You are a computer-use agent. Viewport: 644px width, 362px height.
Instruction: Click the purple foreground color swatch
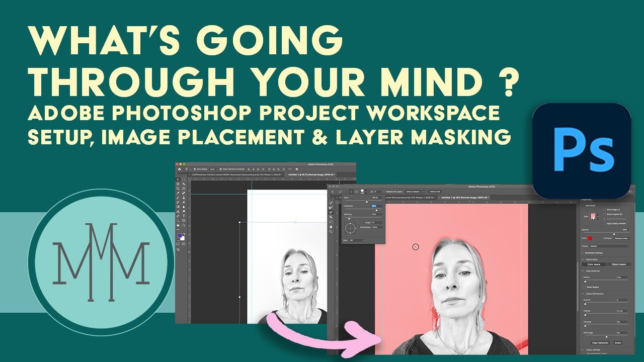[180, 235]
